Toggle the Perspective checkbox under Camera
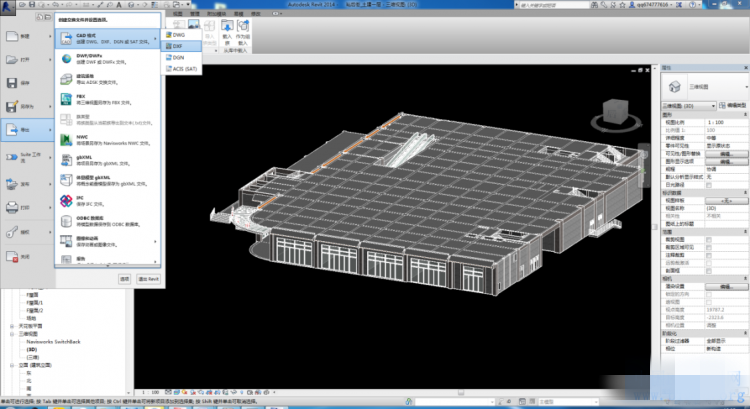Image resolution: width=750 pixels, height=409 pixels. [709, 302]
